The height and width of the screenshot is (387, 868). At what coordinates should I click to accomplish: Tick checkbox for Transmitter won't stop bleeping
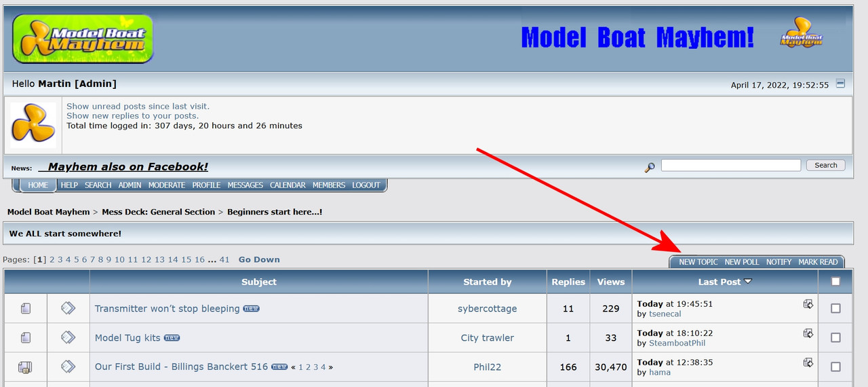coord(835,308)
